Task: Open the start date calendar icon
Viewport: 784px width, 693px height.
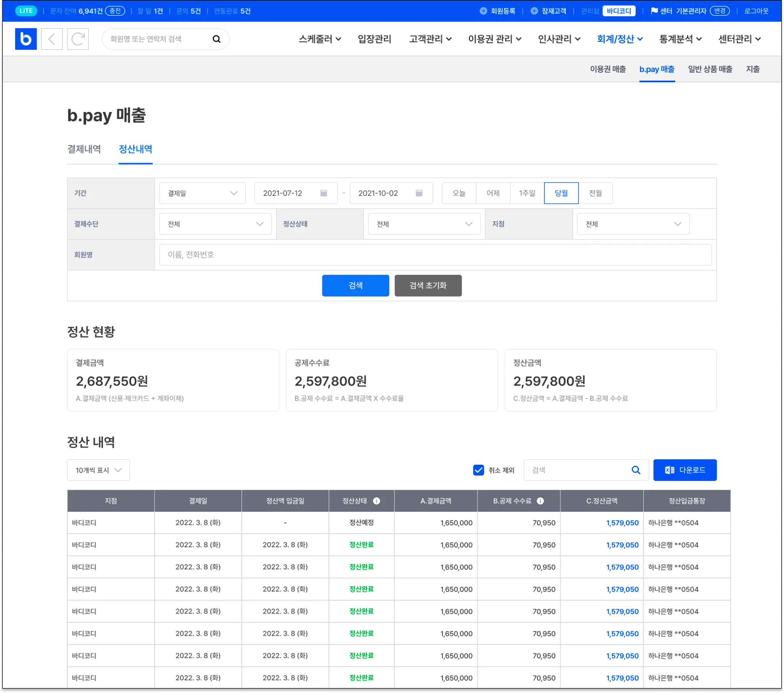Action: 324,193
